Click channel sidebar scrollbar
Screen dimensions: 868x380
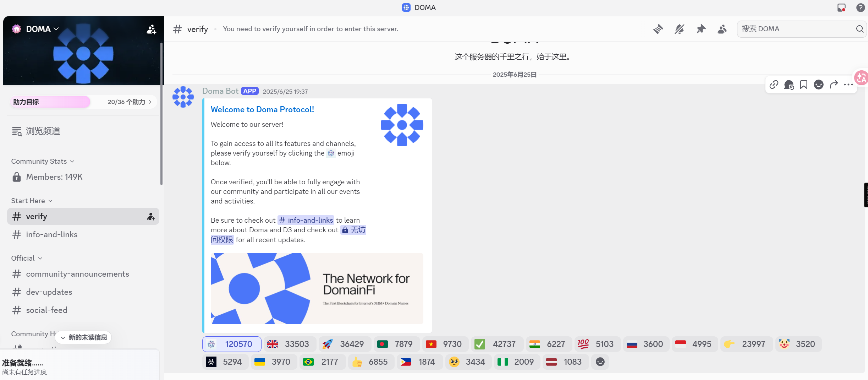coord(161,114)
